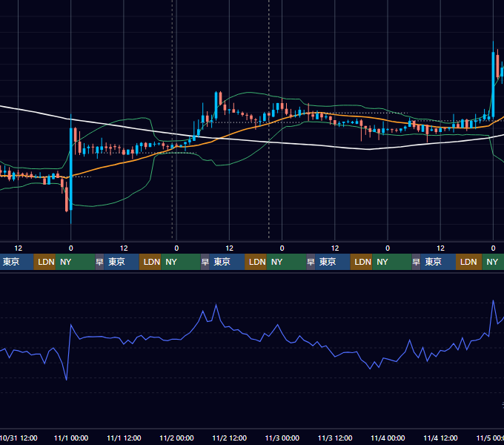
Task: Click the blue oscillator line peak near 11/2 12:00
Action: pos(216,305)
